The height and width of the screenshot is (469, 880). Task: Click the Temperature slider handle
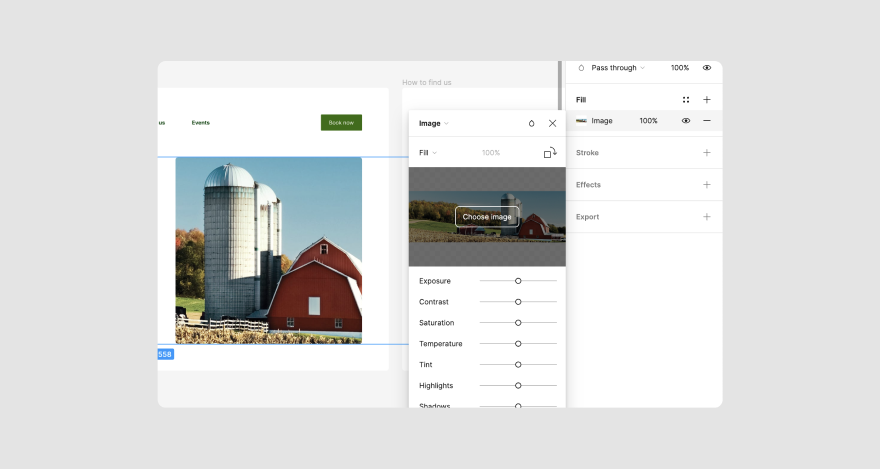[518, 343]
